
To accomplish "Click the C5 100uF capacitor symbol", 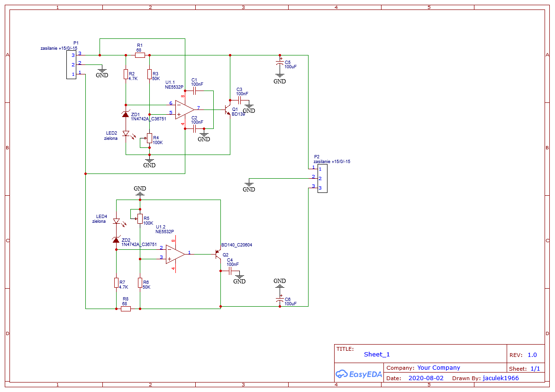I will (280, 64).
